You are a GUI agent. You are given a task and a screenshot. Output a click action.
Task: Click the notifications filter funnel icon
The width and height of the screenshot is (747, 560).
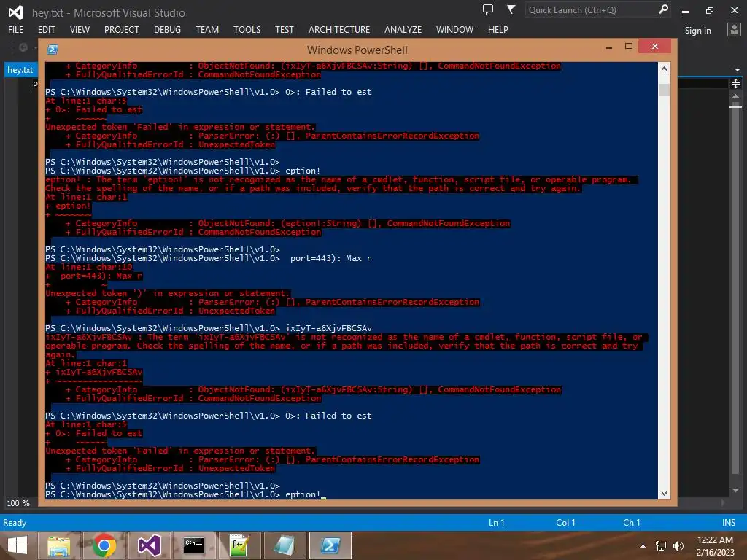pyautogui.click(x=511, y=9)
